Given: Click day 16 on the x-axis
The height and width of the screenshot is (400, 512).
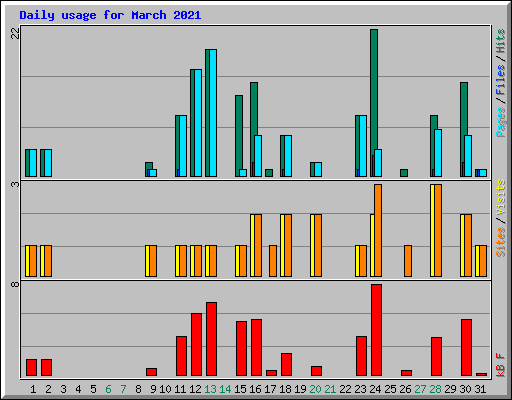Looking at the screenshot, I should (255, 389).
